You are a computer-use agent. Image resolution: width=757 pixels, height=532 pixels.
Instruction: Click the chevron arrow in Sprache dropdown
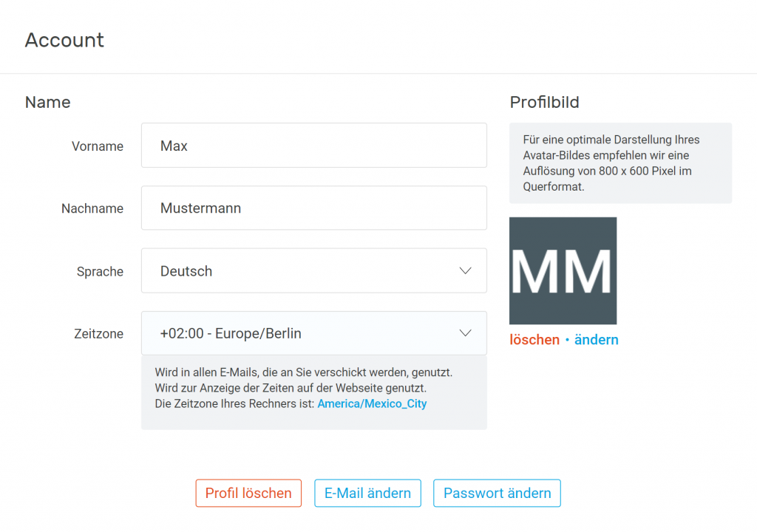coord(465,271)
